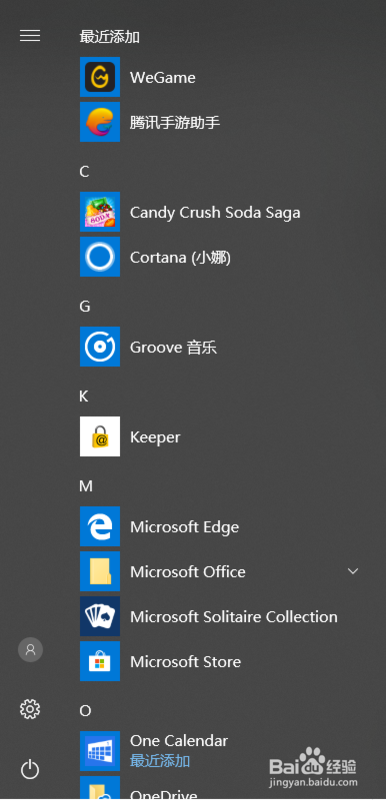This screenshot has height=800, width=386.
Task: Open Keeper text entry
Action: [155, 438]
